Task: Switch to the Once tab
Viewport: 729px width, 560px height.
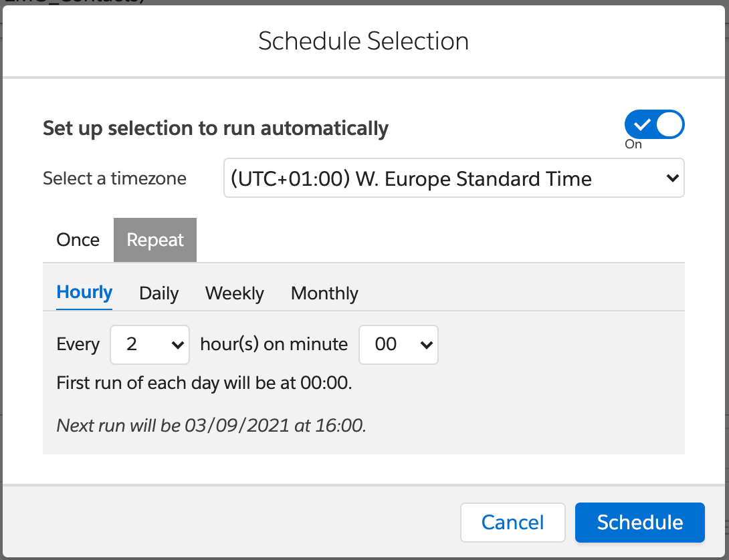Action: point(78,240)
